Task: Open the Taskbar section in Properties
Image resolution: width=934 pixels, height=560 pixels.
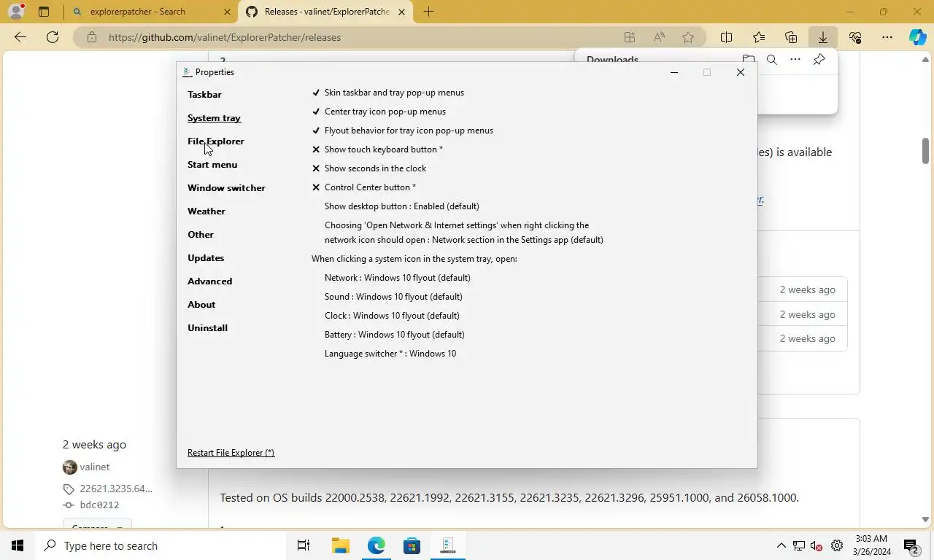Action: pos(204,95)
